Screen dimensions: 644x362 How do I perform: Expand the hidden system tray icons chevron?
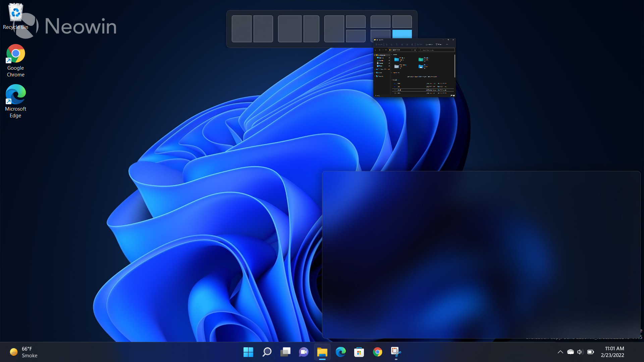coord(560,352)
